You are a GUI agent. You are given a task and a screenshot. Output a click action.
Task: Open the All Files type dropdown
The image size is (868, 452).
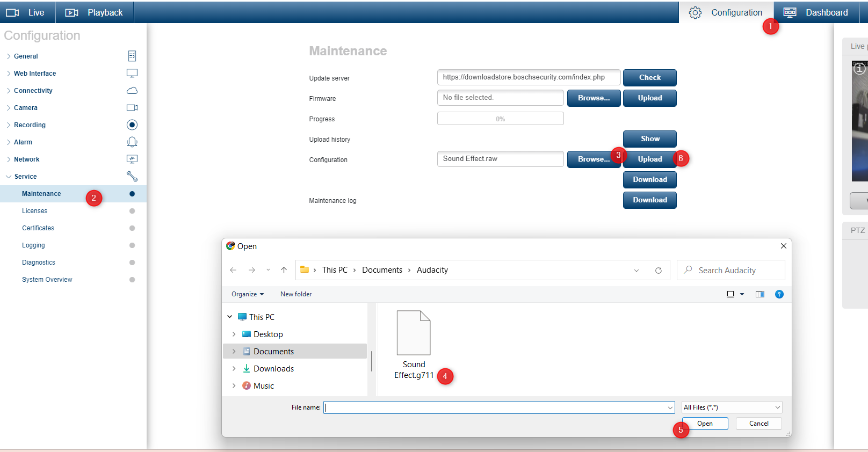[x=732, y=407]
